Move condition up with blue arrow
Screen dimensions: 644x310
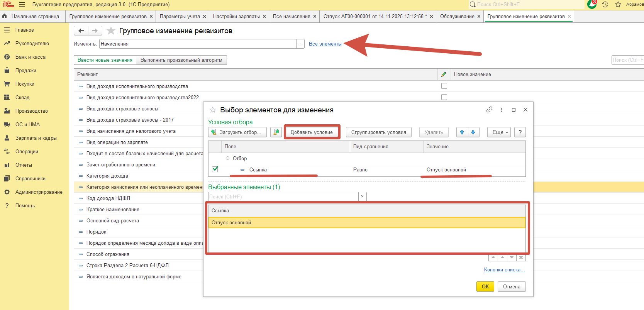pyautogui.click(x=462, y=132)
